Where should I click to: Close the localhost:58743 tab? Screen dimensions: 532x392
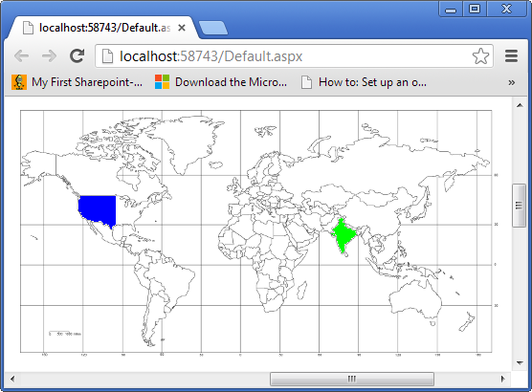coord(182,28)
